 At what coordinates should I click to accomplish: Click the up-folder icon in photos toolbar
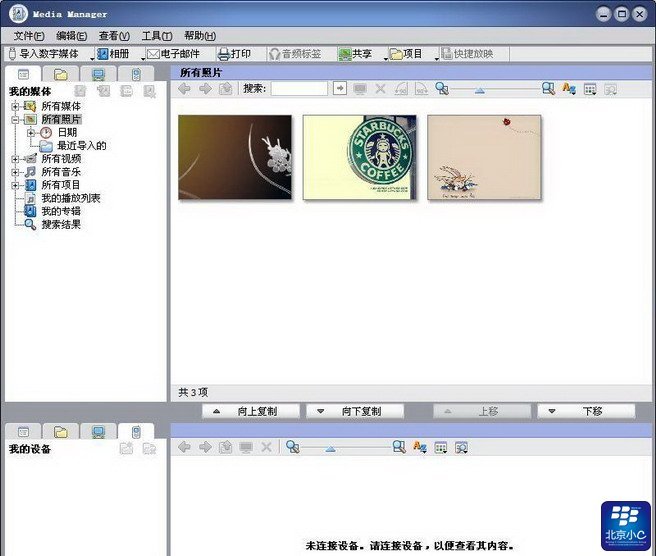coord(226,89)
